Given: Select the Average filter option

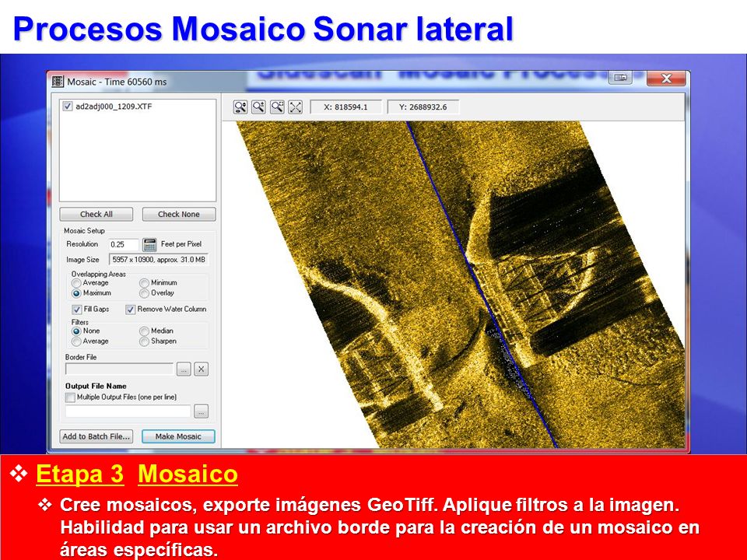Looking at the screenshot, I should 76,341.
